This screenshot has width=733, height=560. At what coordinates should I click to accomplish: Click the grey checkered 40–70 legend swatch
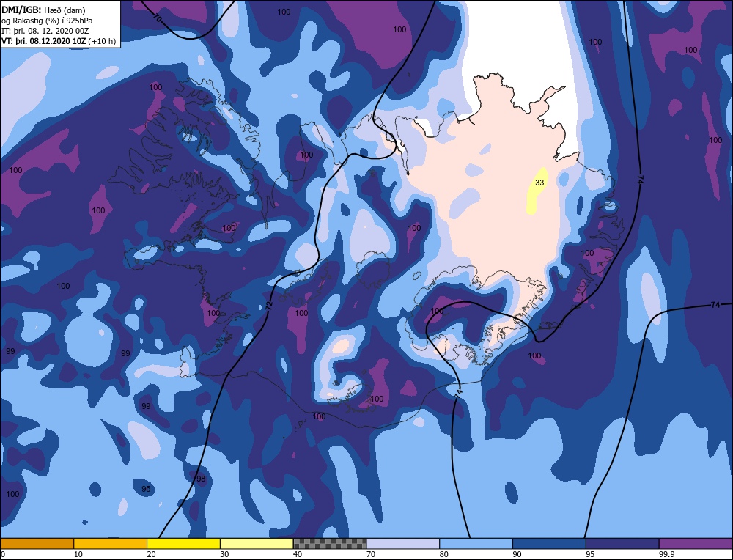[x=330, y=543]
